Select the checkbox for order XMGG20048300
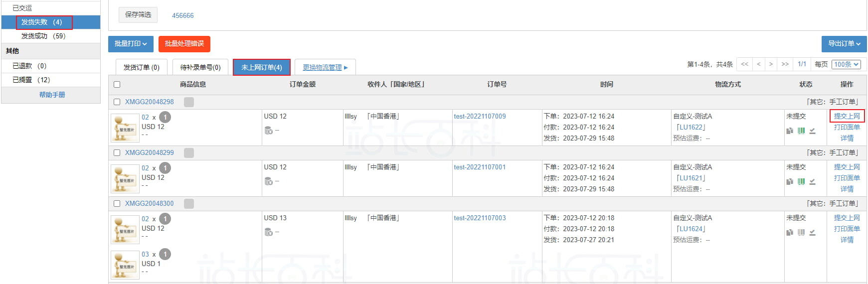 coord(117,204)
